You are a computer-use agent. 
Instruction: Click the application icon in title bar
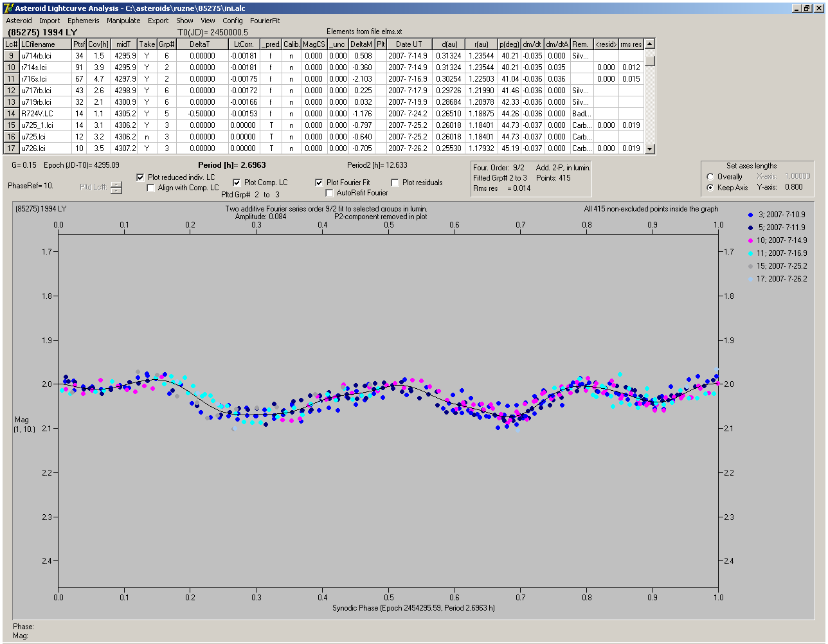(x=8, y=8)
